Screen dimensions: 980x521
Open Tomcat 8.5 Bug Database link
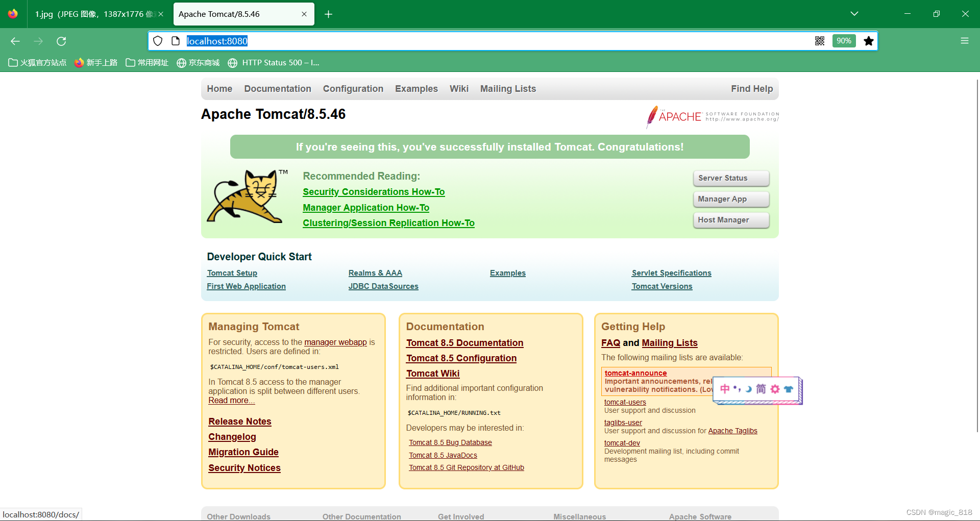tap(450, 442)
